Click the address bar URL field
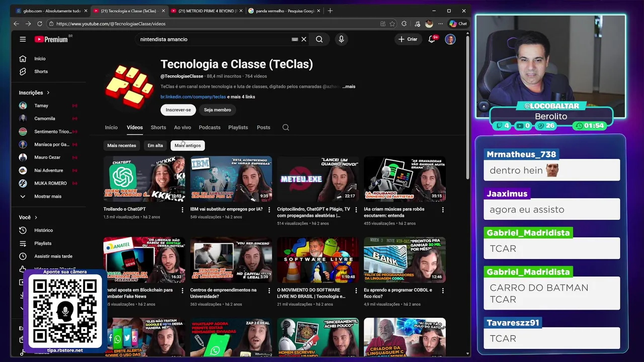 [216, 24]
